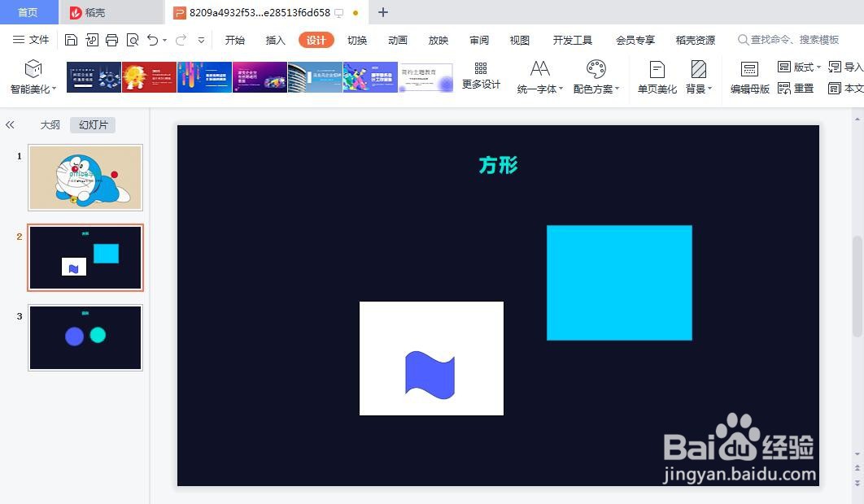
Task: Switch to the 大纲 outline tab
Action: pyautogui.click(x=50, y=124)
